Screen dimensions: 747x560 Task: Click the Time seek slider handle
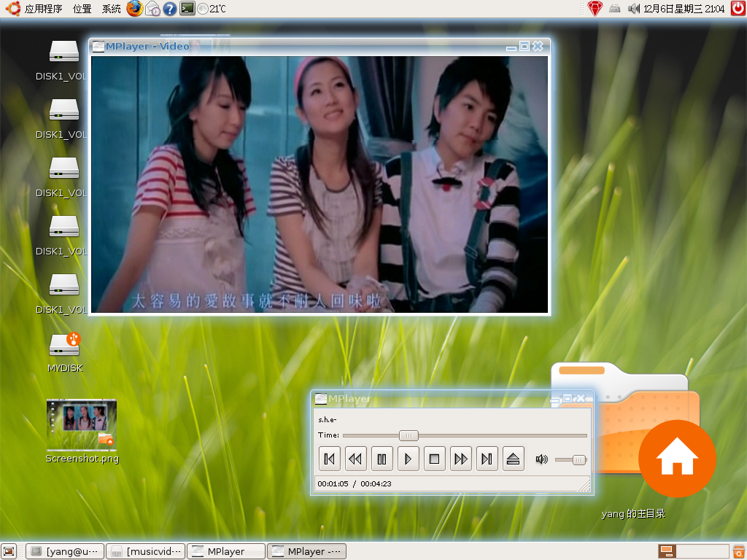409,435
